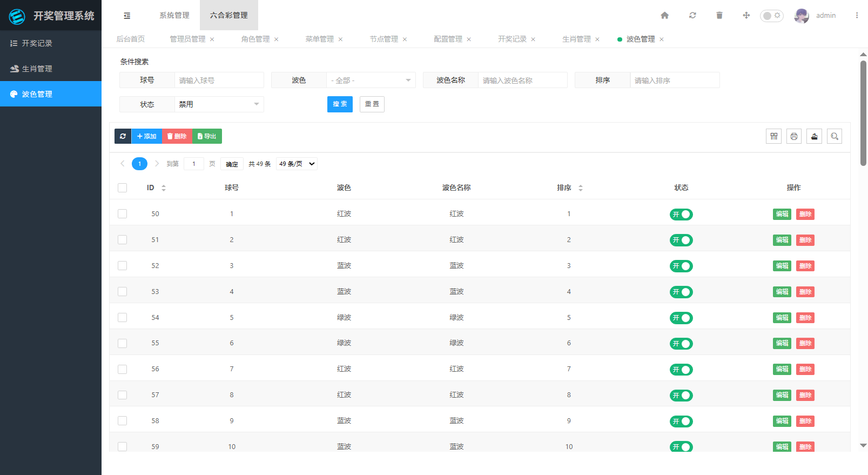The height and width of the screenshot is (475, 868).
Task: Open the 六合彩管理 top menu
Action: click(x=229, y=15)
